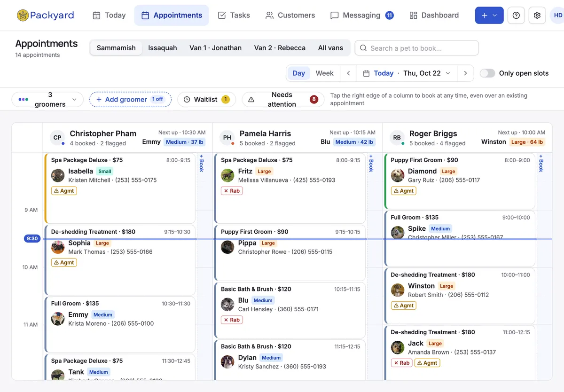Select the All vans filter
This screenshot has width=564, height=392.
pyautogui.click(x=330, y=48)
